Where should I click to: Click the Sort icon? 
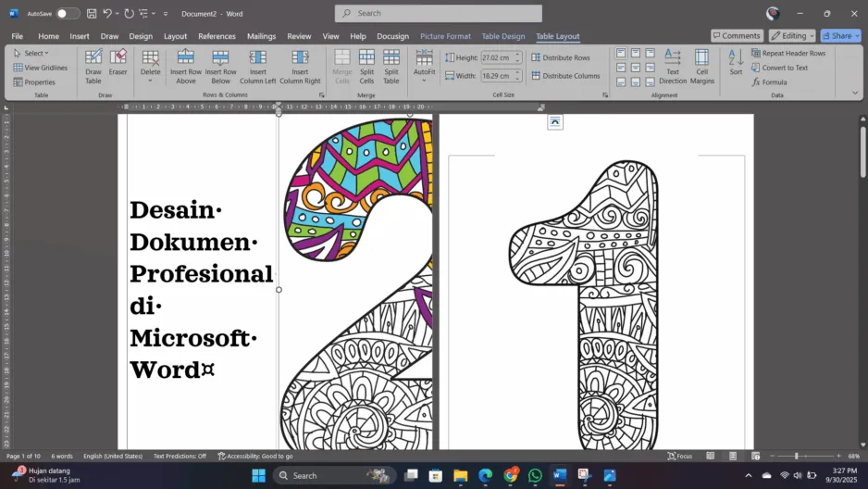click(736, 61)
